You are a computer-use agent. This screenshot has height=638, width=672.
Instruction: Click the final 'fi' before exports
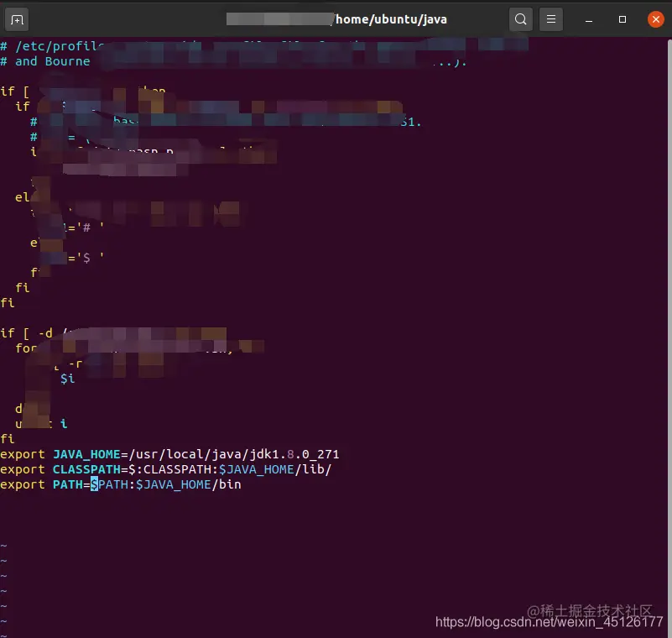click(x=8, y=438)
